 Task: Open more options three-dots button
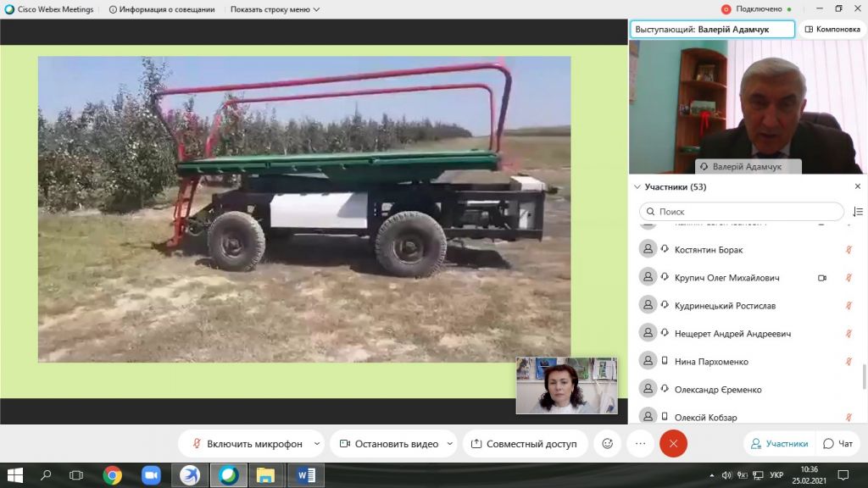(x=640, y=443)
